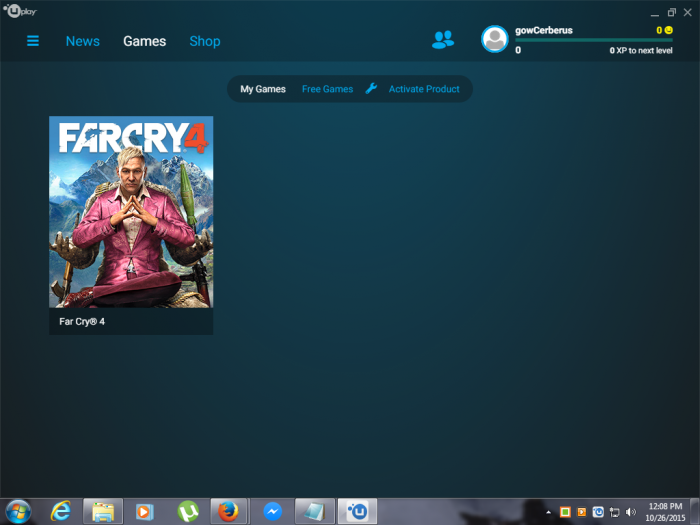
Task: Click the Show desktop button
Action: (695, 512)
